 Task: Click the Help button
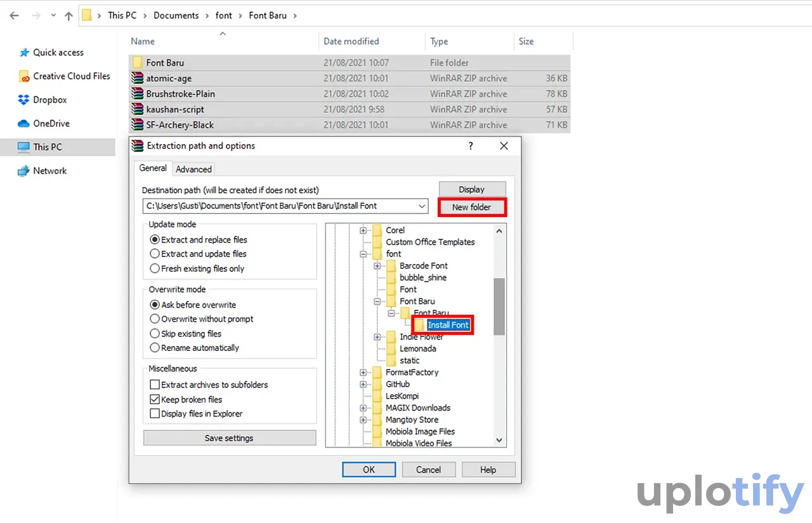[488, 470]
